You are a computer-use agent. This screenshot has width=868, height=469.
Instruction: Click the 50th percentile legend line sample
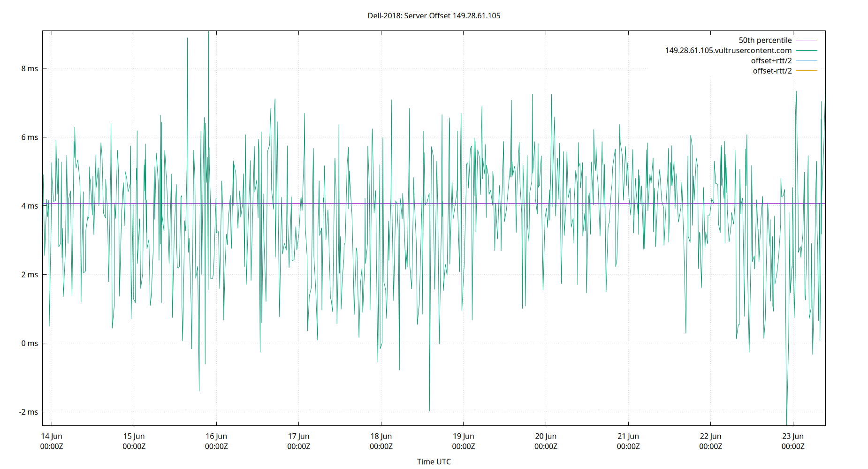point(807,40)
